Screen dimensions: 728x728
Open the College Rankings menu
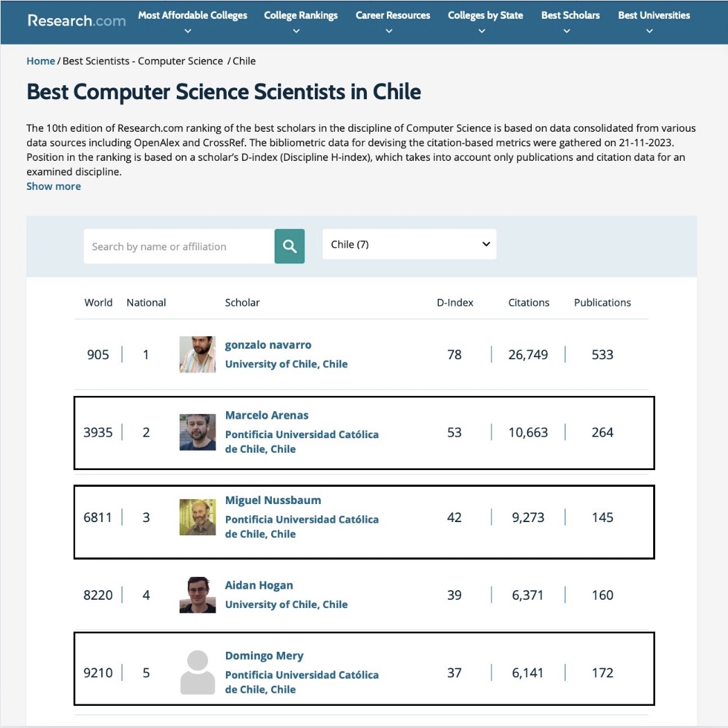coord(300,15)
